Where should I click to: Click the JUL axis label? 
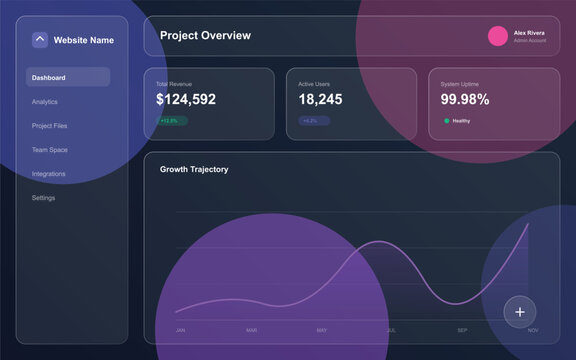(x=392, y=331)
